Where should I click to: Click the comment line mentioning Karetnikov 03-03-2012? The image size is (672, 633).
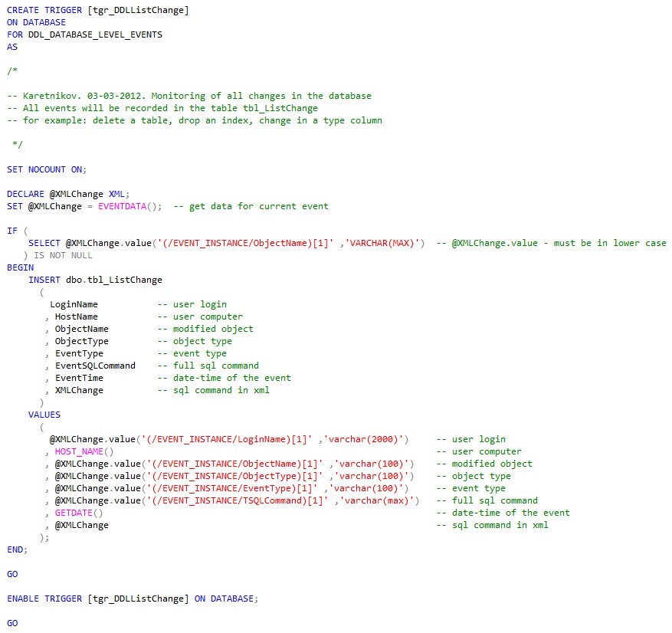pyautogui.click(x=189, y=96)
